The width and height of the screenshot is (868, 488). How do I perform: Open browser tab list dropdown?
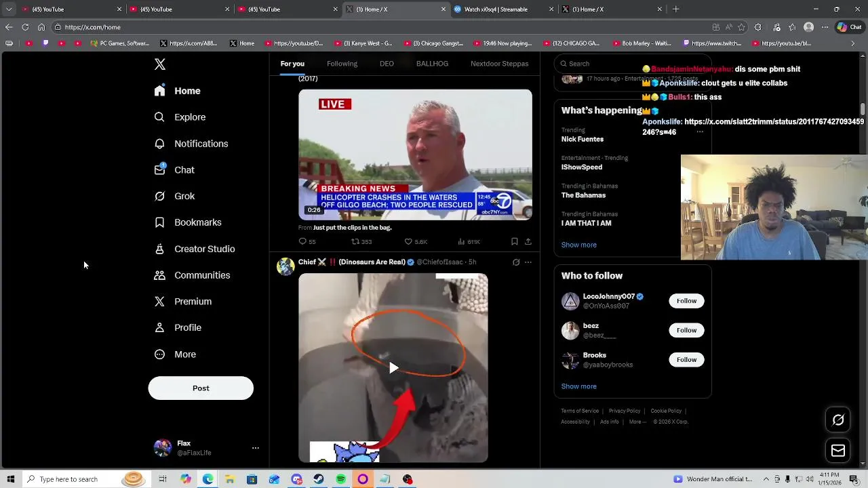pyautogui.click(x=9, y=9)
